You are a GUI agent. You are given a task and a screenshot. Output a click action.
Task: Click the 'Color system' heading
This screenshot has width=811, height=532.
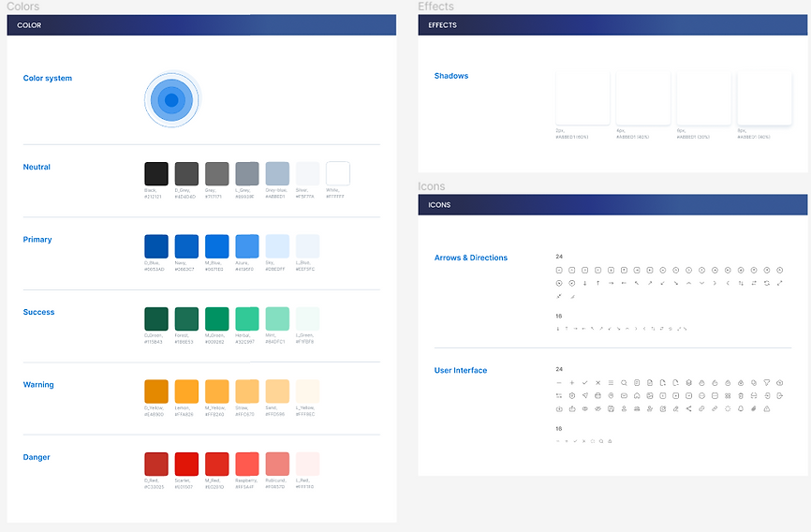click(48, 78)
